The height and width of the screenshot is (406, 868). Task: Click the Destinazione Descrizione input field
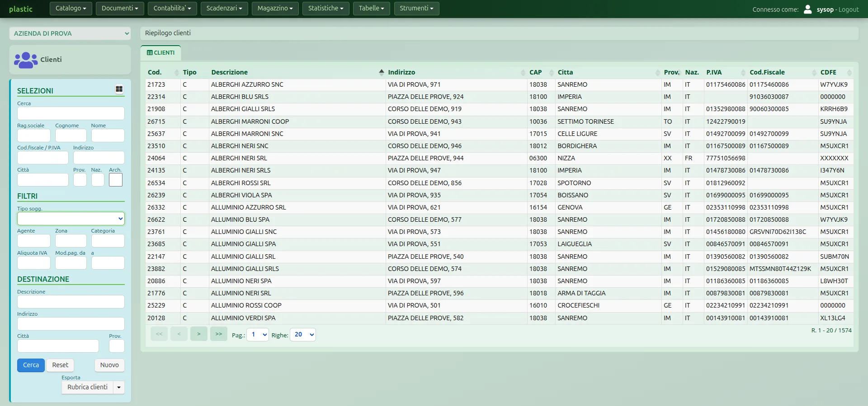pos(71,302)
